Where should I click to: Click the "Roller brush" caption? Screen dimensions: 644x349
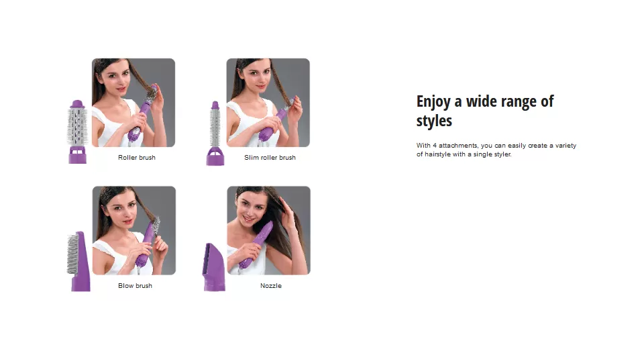tap(137, 158)
